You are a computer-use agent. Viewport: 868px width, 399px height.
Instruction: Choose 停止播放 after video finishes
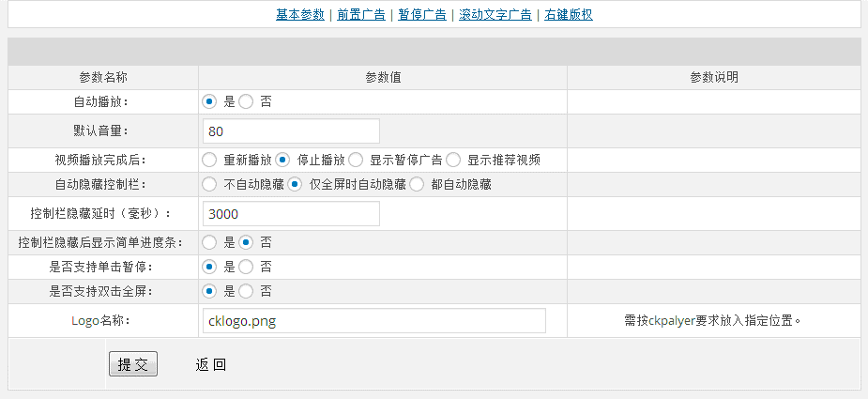click(x=282, y=161)
